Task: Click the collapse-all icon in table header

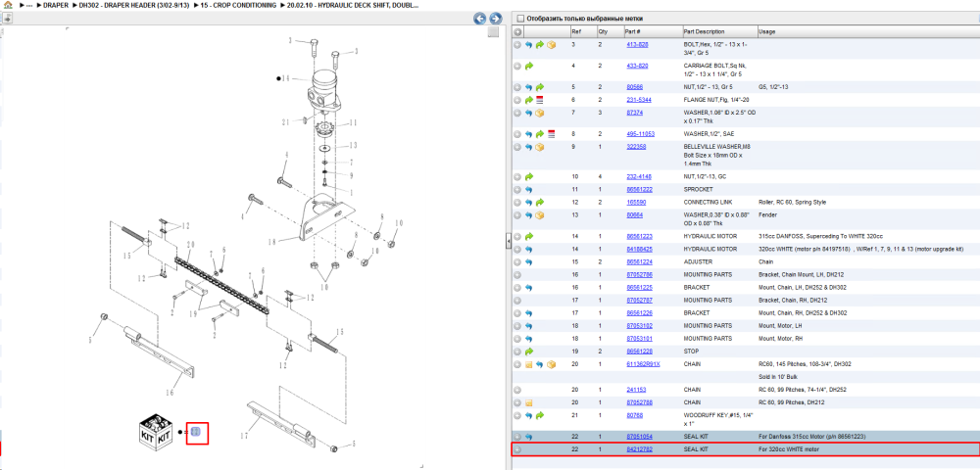Action: (517, 32)
